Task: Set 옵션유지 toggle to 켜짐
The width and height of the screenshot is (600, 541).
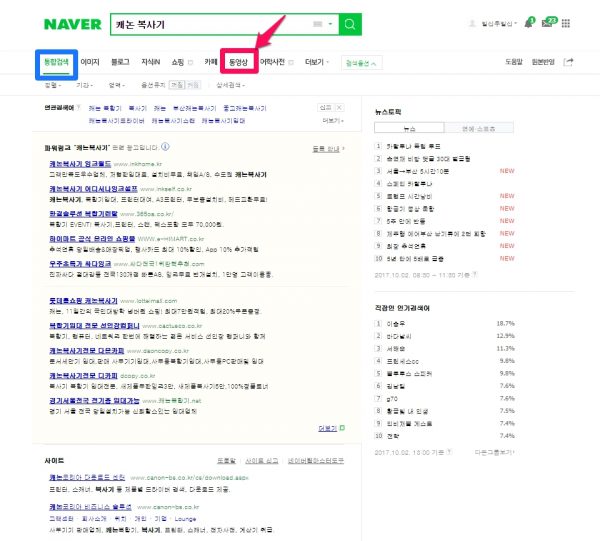Action: point(193,85)
